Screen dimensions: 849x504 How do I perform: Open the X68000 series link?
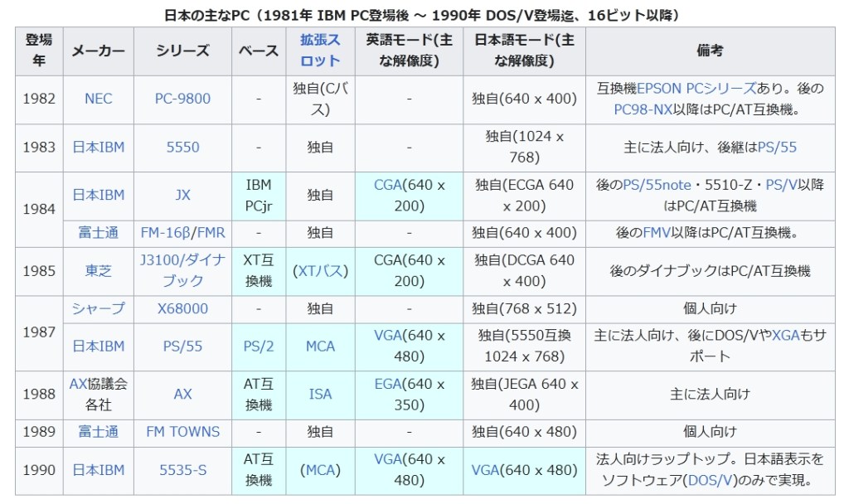[x=182, y=308]
